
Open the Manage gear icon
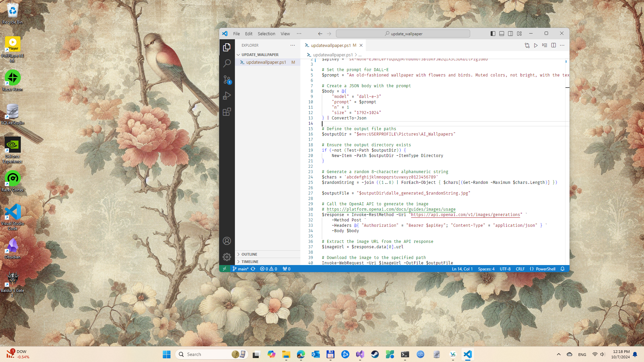click(227, 257)
